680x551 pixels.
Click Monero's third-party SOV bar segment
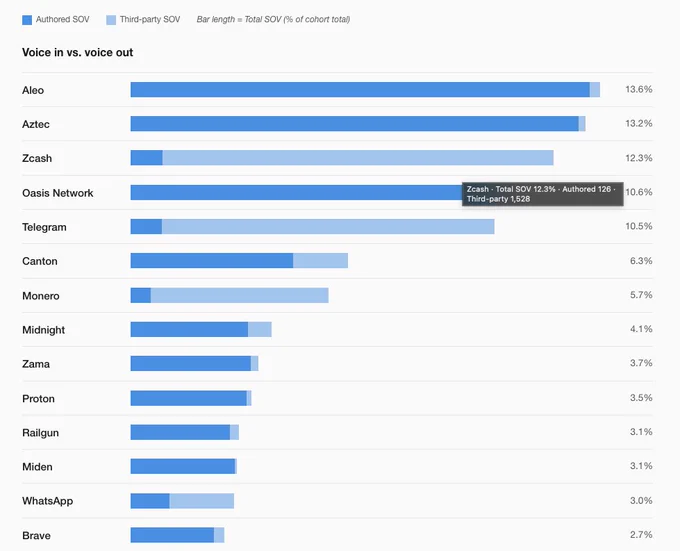coord(239,295)
